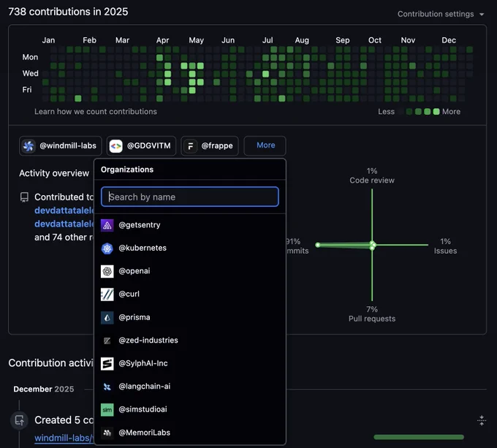
Task: Click the @curl logo icon
Action: [107, 295]
